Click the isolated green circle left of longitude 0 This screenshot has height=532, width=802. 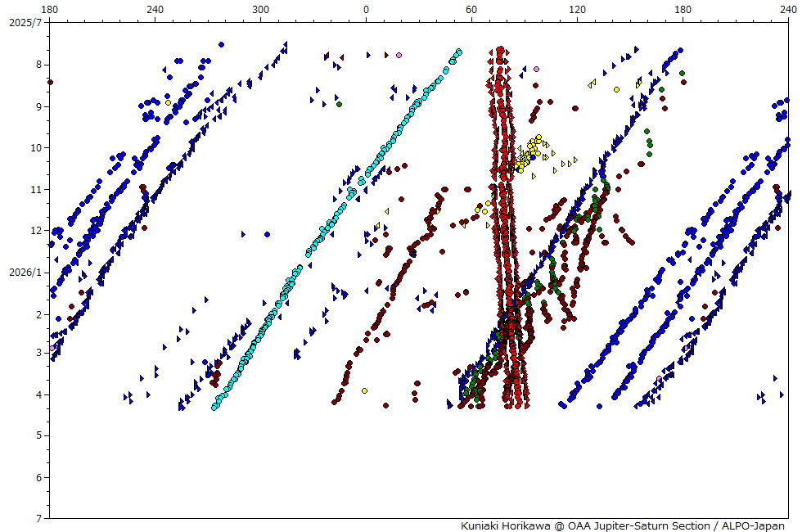click(x=339, y=104)
